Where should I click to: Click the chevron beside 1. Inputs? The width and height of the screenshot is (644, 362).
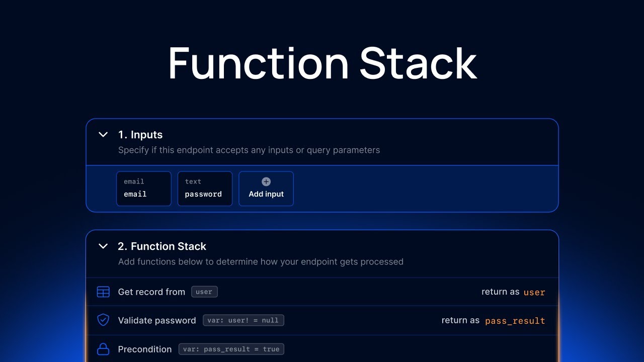coord(103,134)
